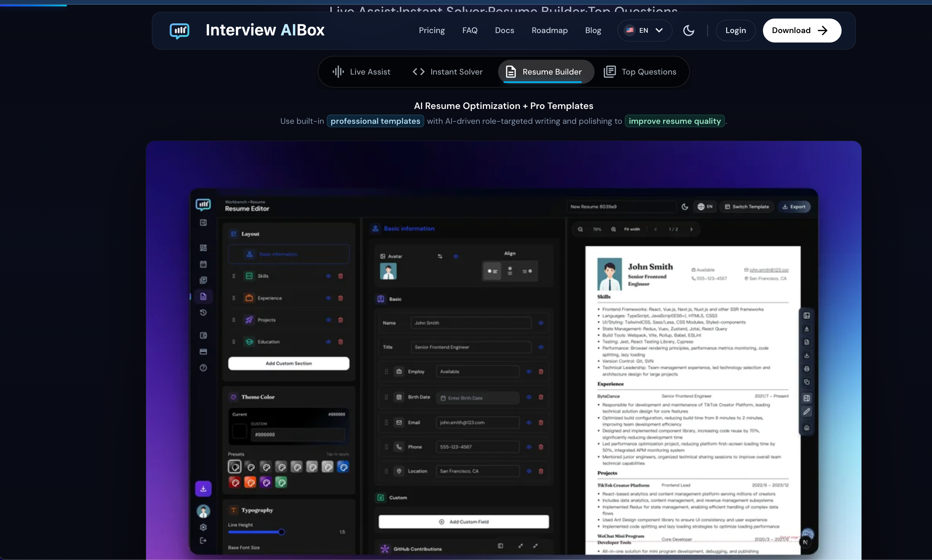Image resolution: width=932 pixels, height=560 pixels.
Task: Open the Enter Birth Date picker
Action: 477,398
